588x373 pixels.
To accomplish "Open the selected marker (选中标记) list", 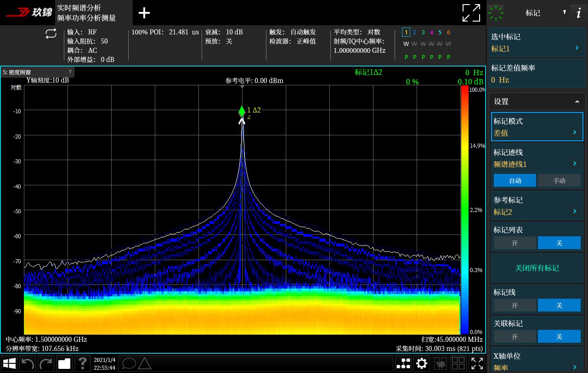I will (x=537, y=43).
